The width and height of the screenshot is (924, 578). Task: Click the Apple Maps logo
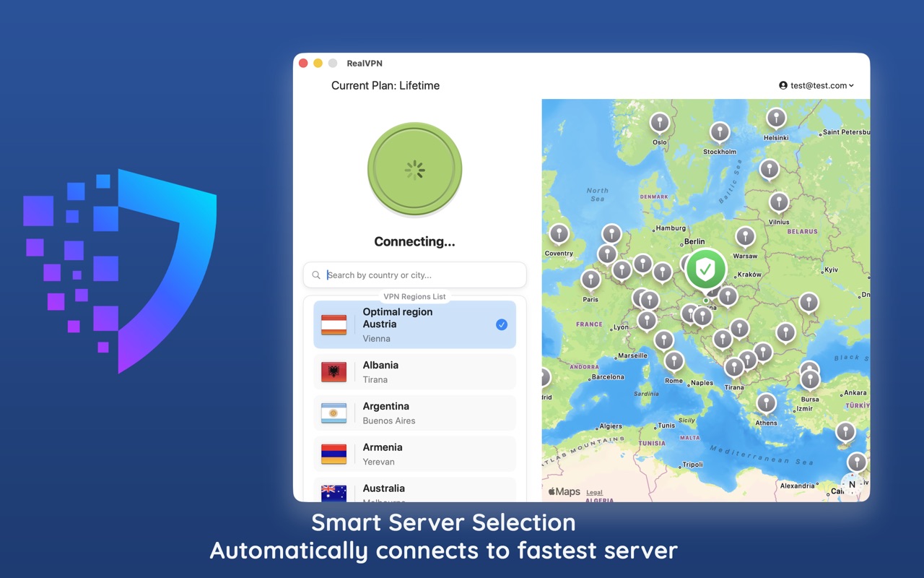pos(564,491)
